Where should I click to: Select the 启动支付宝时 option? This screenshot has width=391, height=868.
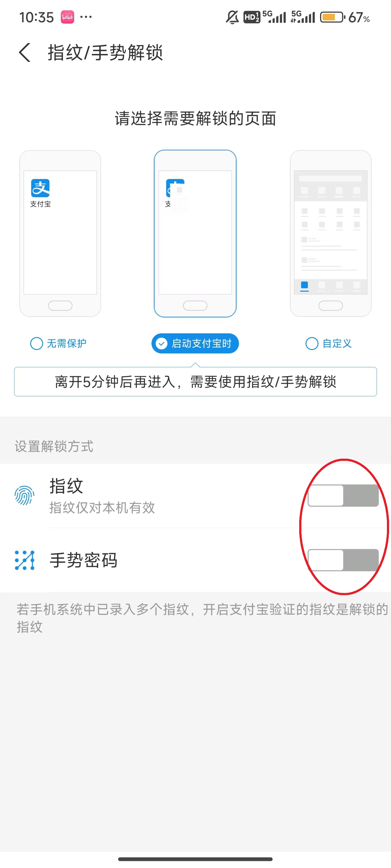tap(195, 343)
